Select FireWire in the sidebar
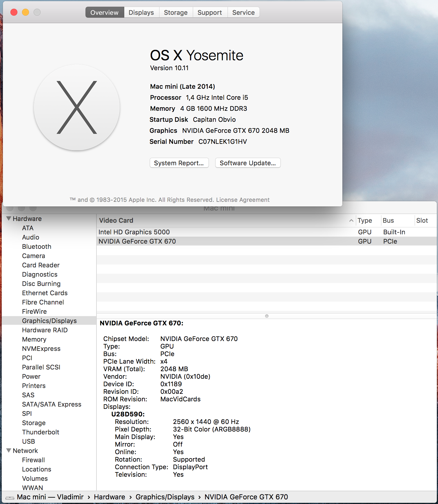Image resolution: width=438 pixels, height=504 pixels. 34,311
